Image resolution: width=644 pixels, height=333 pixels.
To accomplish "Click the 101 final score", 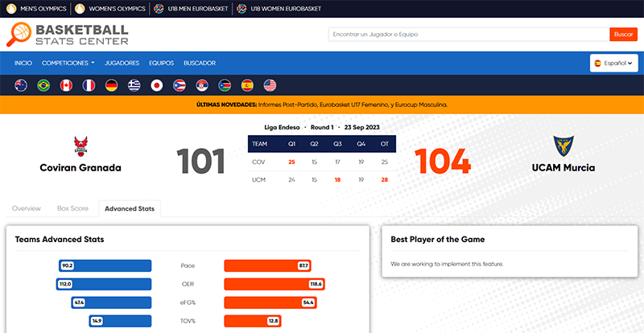I will tap(200, 162).
